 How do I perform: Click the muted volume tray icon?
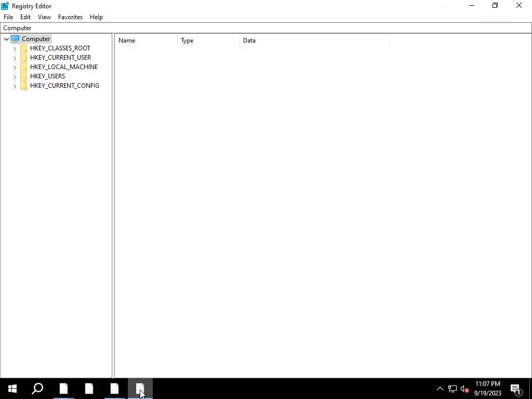465,389
